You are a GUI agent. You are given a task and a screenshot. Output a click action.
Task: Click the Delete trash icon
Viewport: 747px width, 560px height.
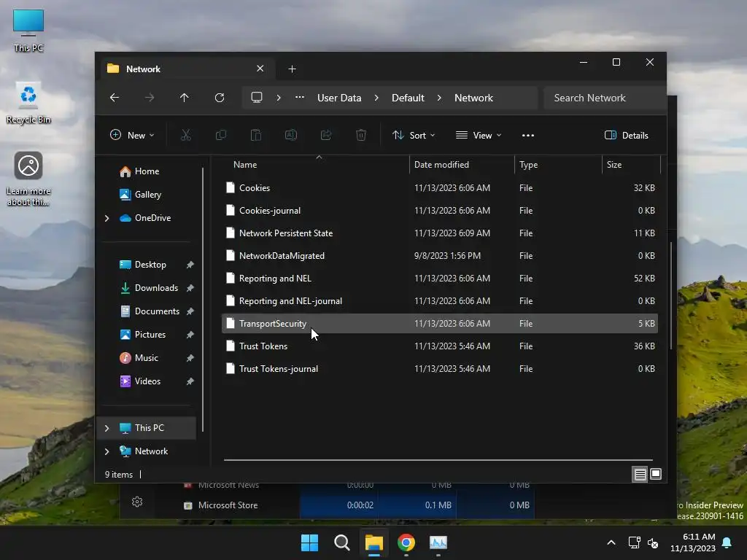361,135
